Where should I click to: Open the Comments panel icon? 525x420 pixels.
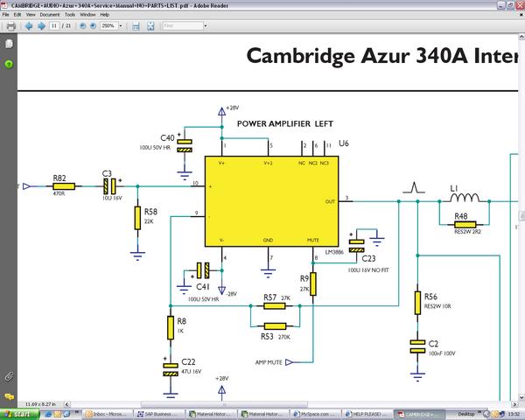(x=9, y=397)
